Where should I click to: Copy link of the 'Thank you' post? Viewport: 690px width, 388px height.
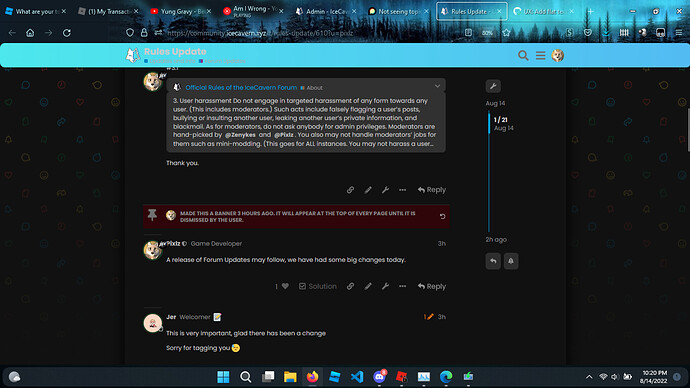coord(350,190)
